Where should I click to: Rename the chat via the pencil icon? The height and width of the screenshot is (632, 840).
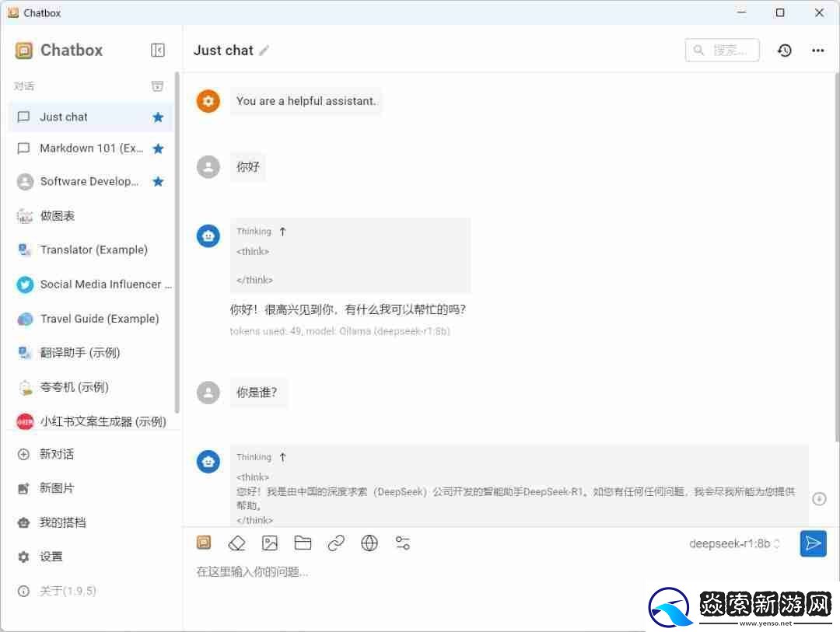(264, 50)
